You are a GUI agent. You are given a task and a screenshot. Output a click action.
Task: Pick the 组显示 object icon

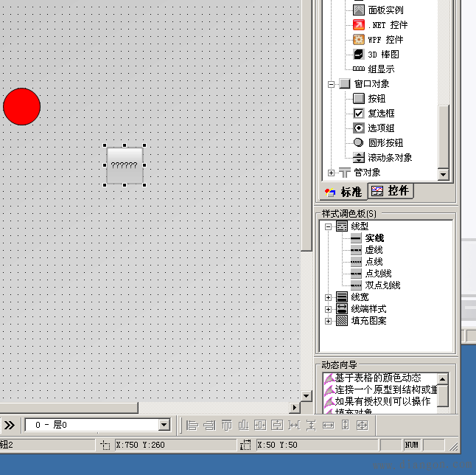[x=359, y=69]
